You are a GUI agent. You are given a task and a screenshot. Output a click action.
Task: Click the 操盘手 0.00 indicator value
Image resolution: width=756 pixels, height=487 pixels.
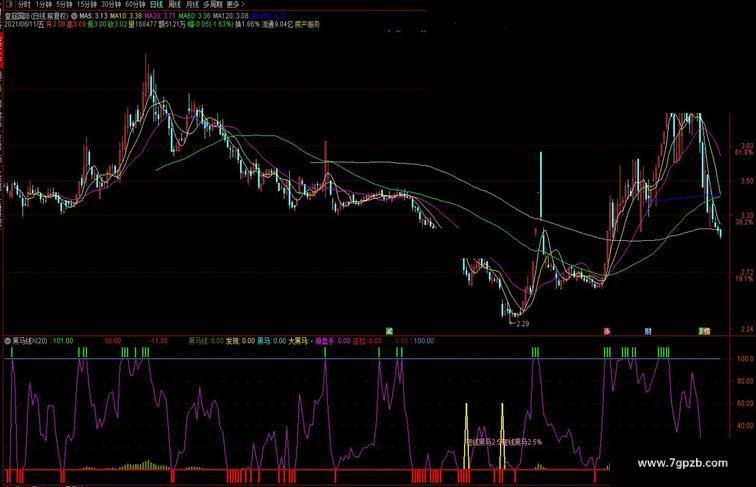click(x=333, y=341)
